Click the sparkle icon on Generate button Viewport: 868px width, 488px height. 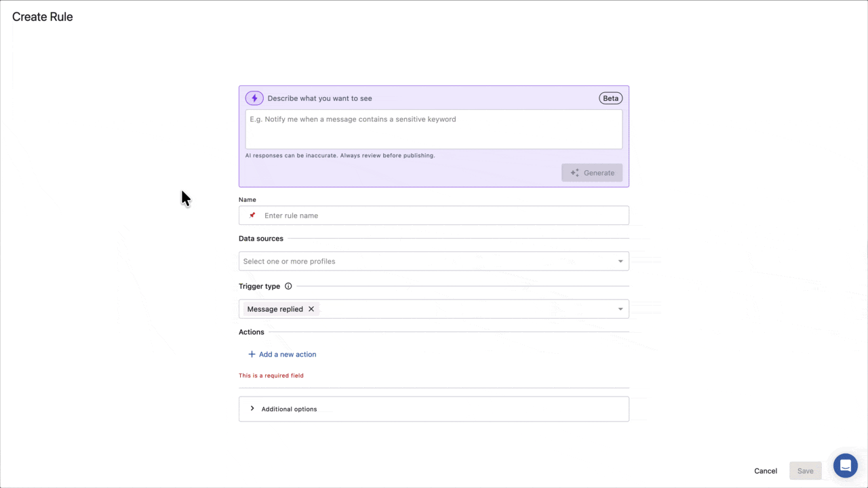[x=574, y=172]
